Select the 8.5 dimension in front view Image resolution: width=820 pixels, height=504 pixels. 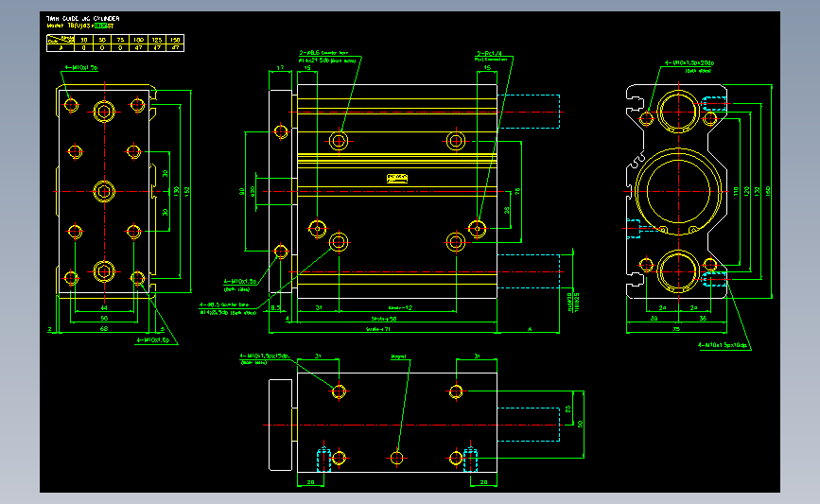276,308
